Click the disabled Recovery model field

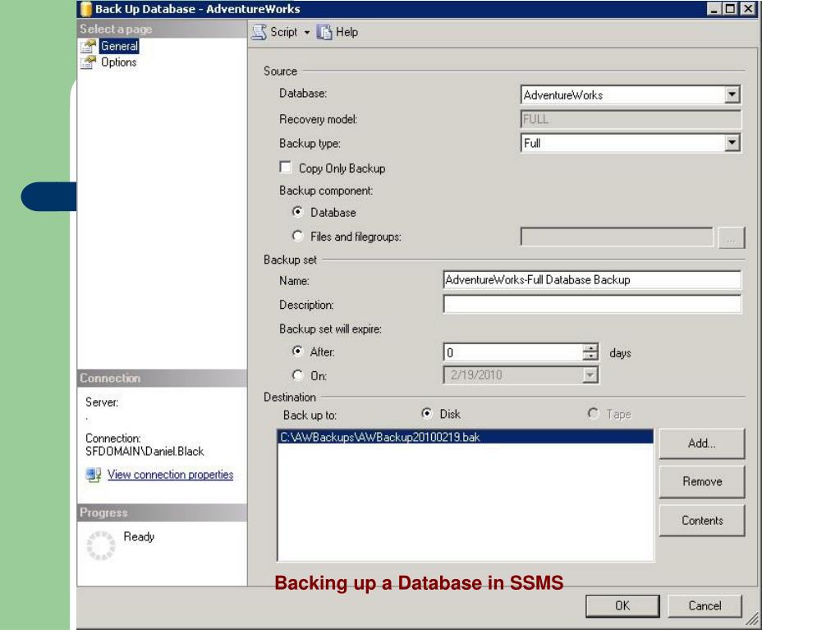[631, 119]
